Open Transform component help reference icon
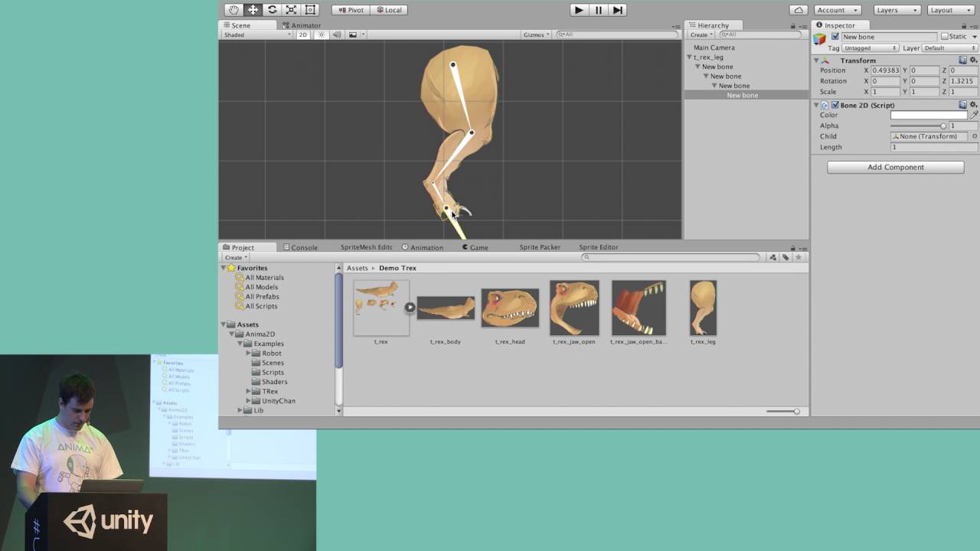The height and width of the screenshot is (551, 980). coord(963,60)
